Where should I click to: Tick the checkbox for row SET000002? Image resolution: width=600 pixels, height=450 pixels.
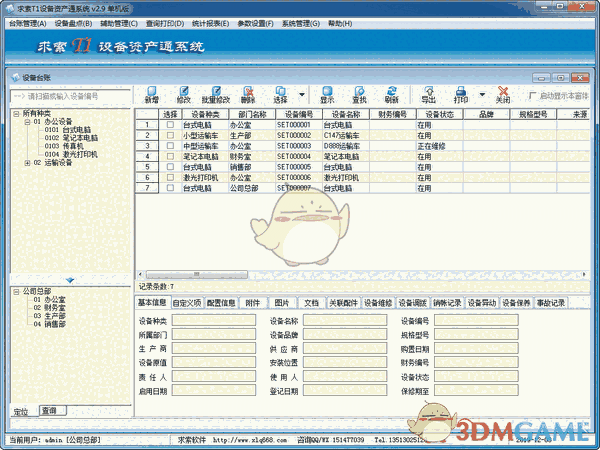click(170, 135)
